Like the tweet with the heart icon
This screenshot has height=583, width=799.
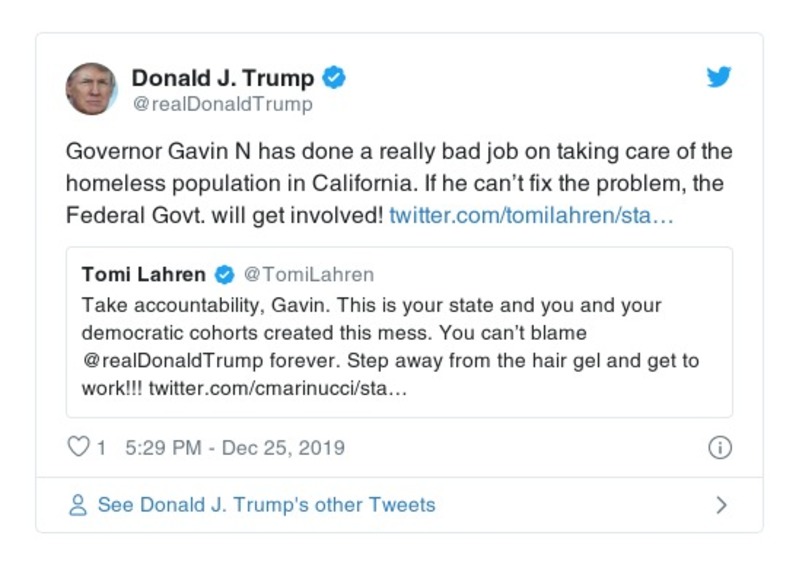(x=78, y=447)
